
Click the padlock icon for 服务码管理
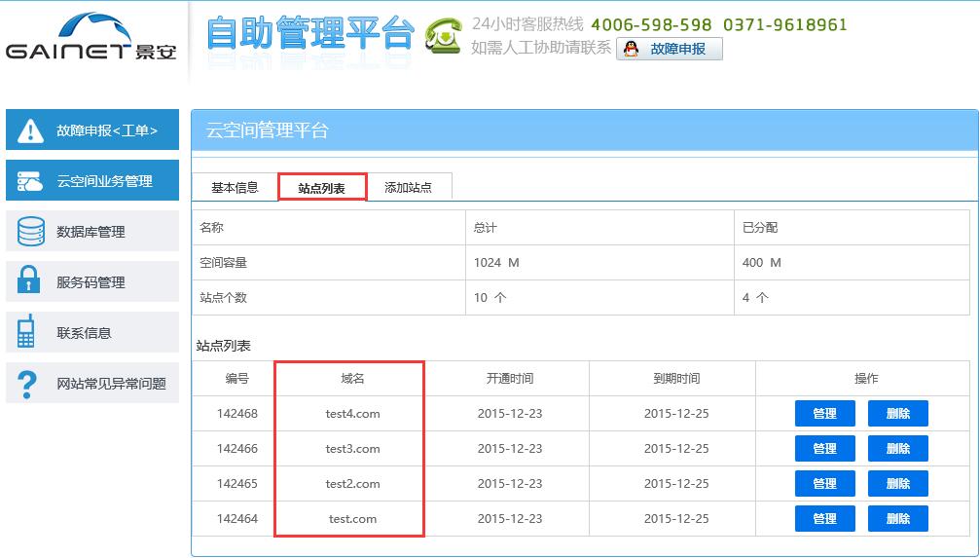pyautogui.click(x=29, y=281)
